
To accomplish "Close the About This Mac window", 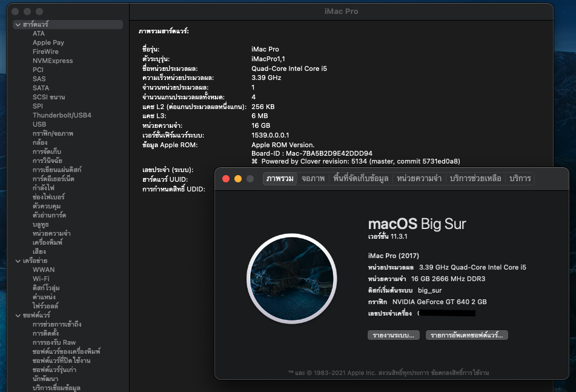I will (x=226, y=179).
